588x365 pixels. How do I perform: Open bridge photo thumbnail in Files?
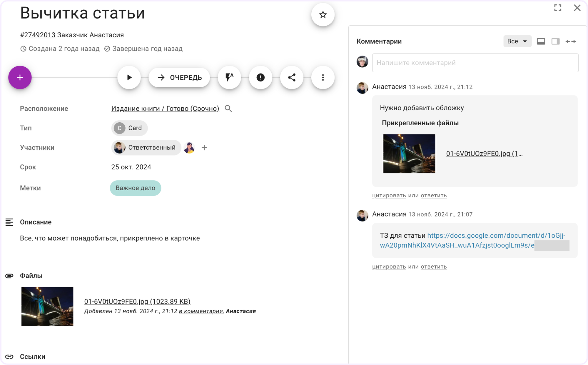[x=47, y=306]
